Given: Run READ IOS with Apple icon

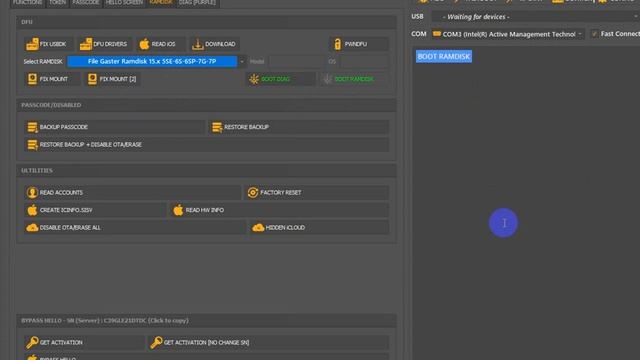Looking at the screenshot, I should pyautogui.click(x=160, y=44).
